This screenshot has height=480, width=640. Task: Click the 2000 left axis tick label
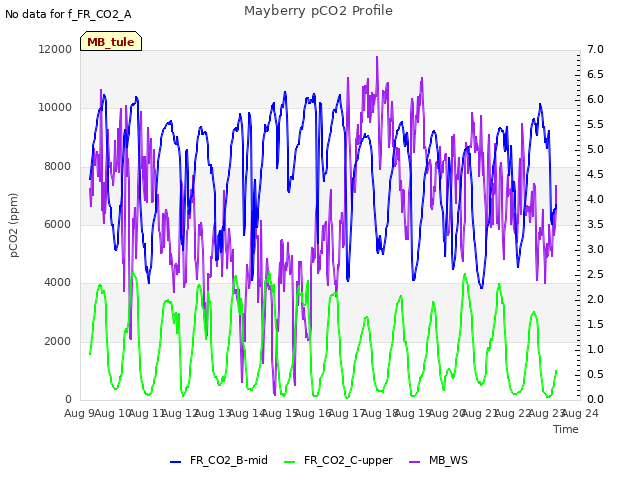coord(58,341)
